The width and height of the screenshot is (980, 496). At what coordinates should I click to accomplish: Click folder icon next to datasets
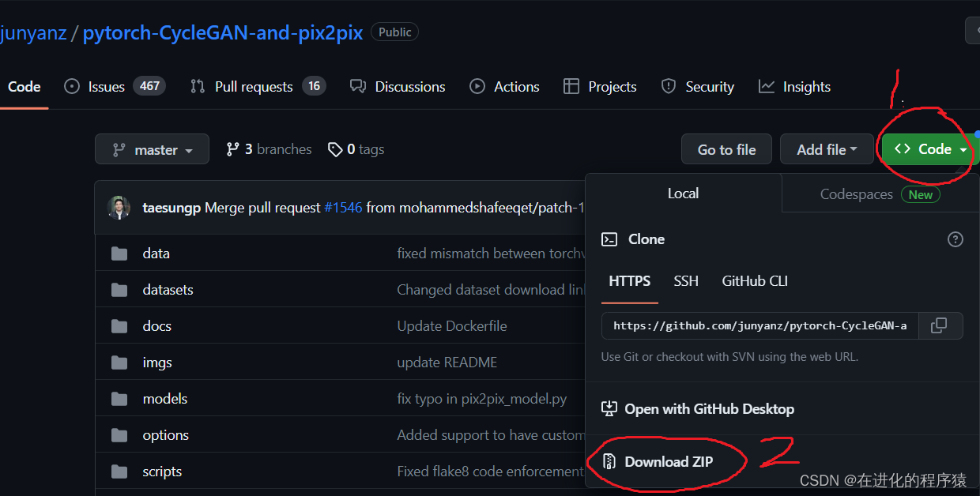tap(119, 290)
